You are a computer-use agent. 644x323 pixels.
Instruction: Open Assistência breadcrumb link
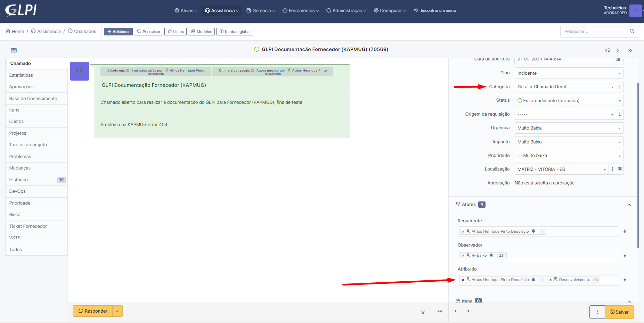click(46, 31)
